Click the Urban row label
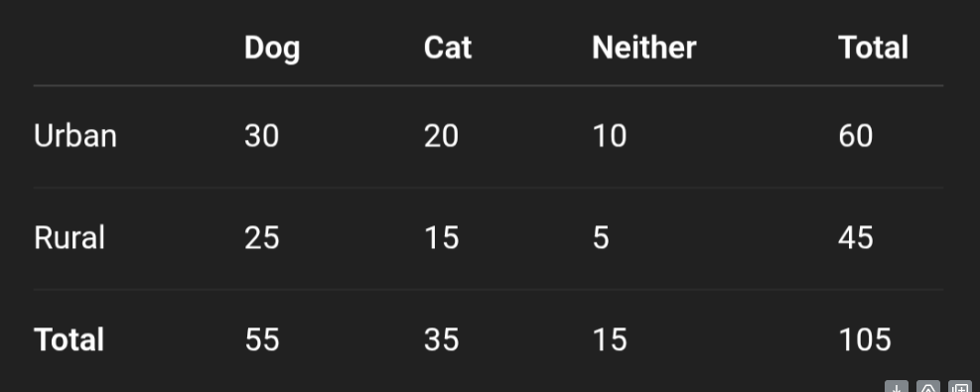The height and width of the screenshot is (392, 980). [x=75, y=135]
